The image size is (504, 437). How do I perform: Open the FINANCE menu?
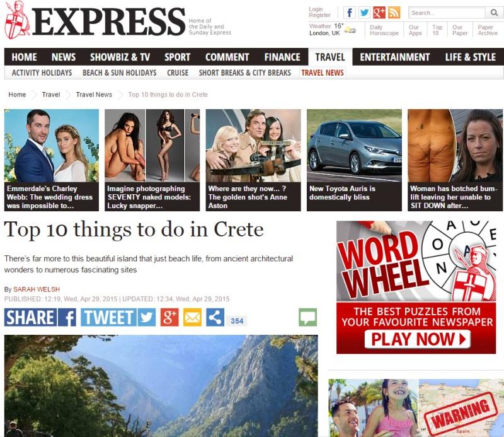pyautogui.click(x=282, y=57)
